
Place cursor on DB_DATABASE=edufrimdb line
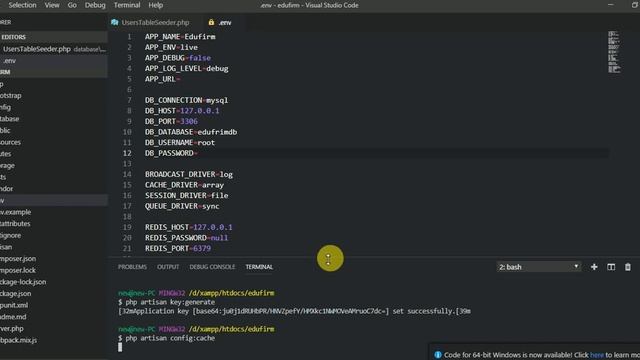tap(191, 132)
